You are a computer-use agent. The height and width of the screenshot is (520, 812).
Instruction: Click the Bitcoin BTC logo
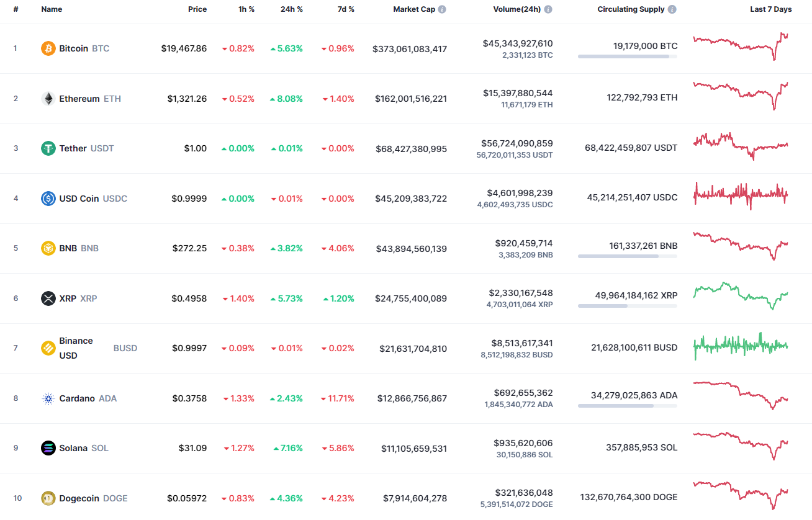[x=48, y=48]
